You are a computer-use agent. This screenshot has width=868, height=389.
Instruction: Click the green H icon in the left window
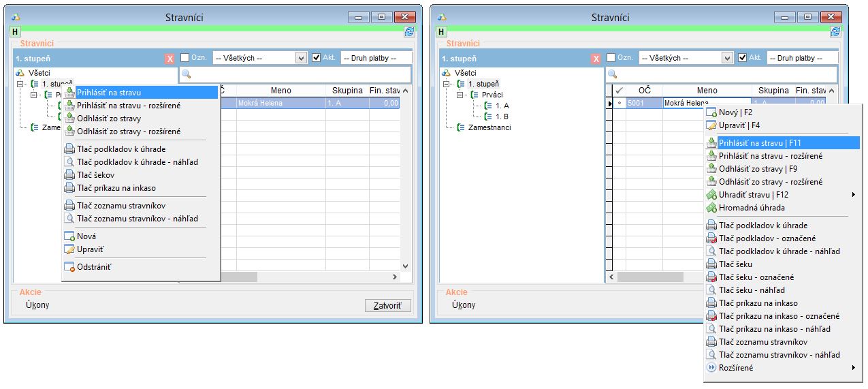pos(15,32)
